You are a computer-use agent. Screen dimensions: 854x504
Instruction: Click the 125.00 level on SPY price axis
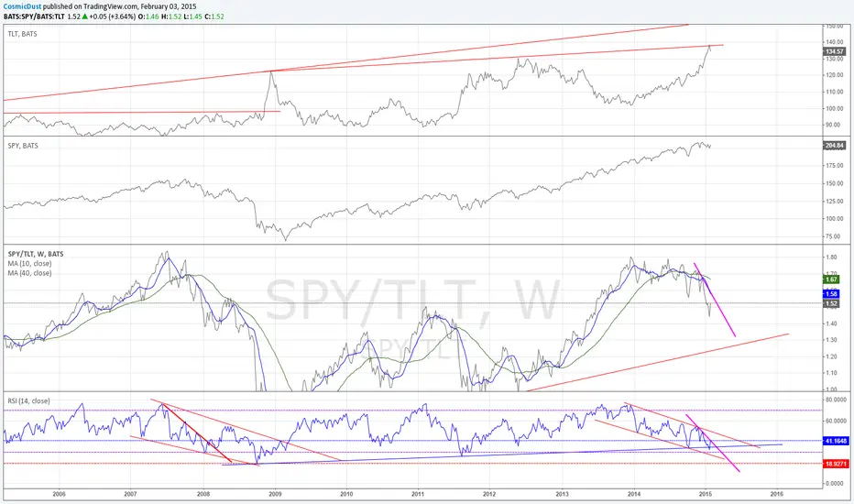pos(835,201)
